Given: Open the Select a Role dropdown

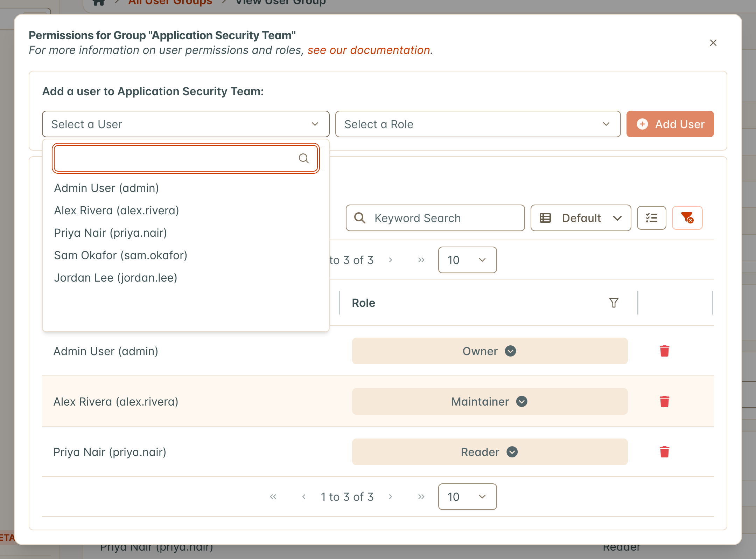Looking at the screenshot, I should point(478,124).
